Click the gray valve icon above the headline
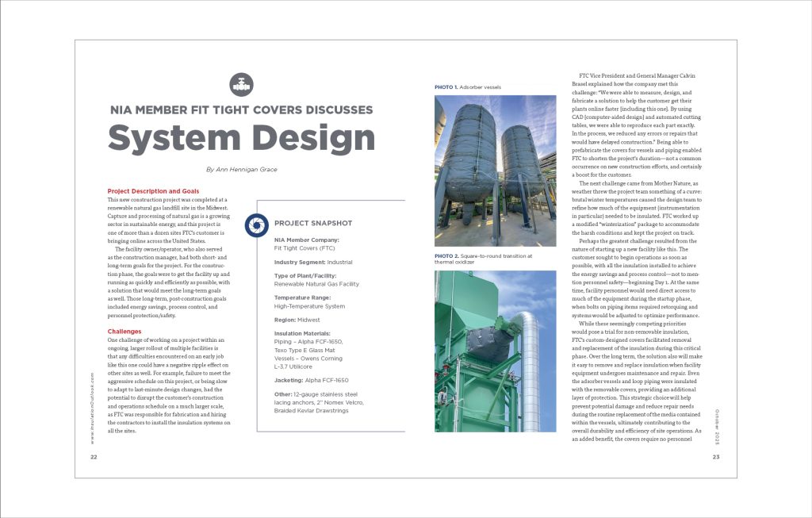The image size is (812, 518). coord(240,84)
